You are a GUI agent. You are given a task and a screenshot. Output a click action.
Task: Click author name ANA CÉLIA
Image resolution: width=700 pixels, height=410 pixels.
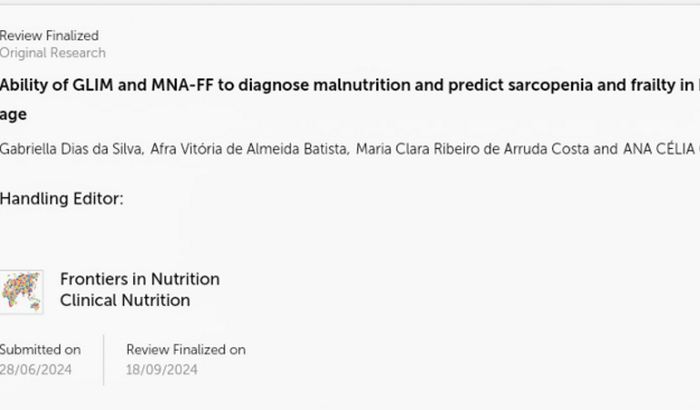point(661,149)
